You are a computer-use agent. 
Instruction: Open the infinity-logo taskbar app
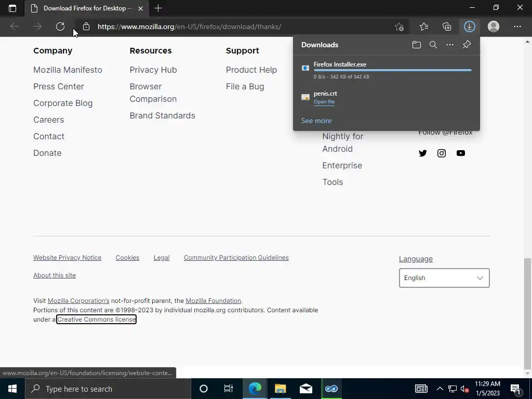tap(331, 389)
